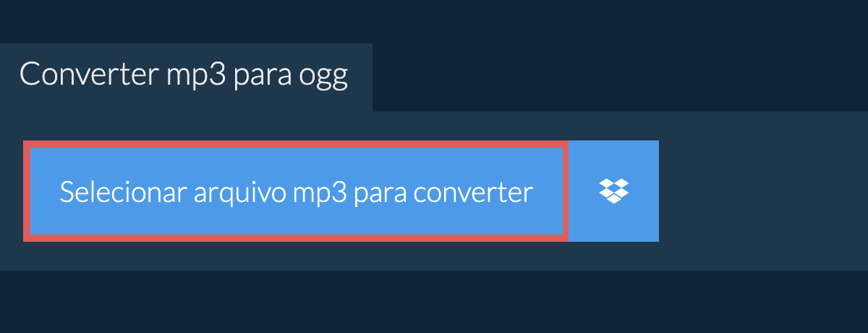
Task: Click the white Dropbox logo
Action: (613, 191)
